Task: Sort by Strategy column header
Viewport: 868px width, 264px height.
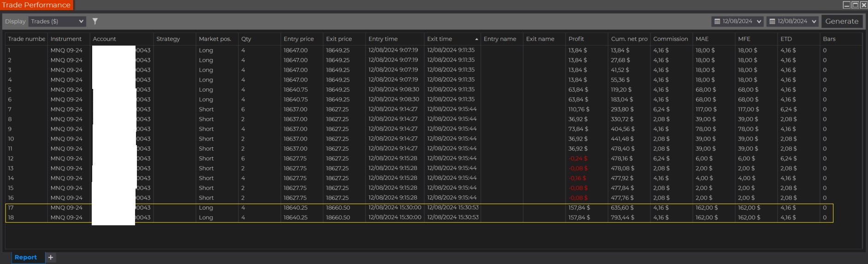Action: tap(174, 39)
